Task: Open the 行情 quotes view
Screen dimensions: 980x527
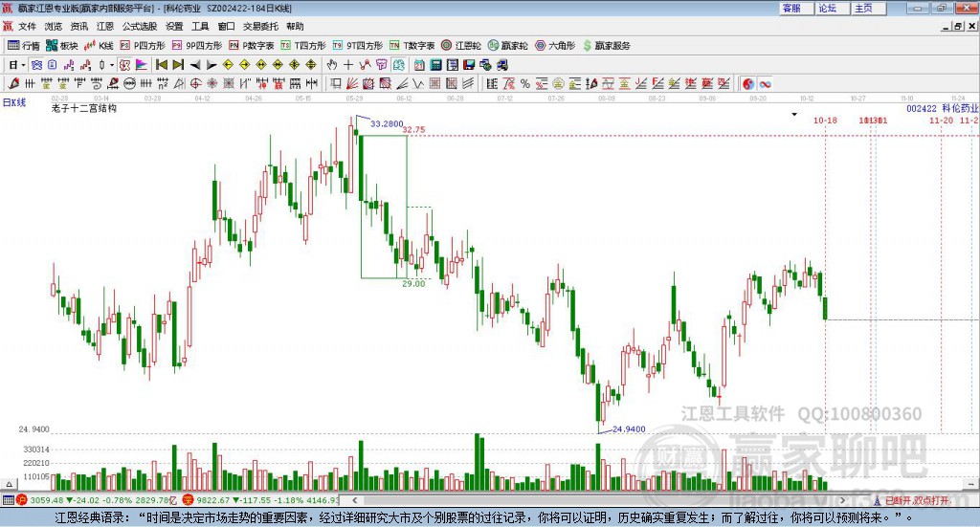Action: 23,46
